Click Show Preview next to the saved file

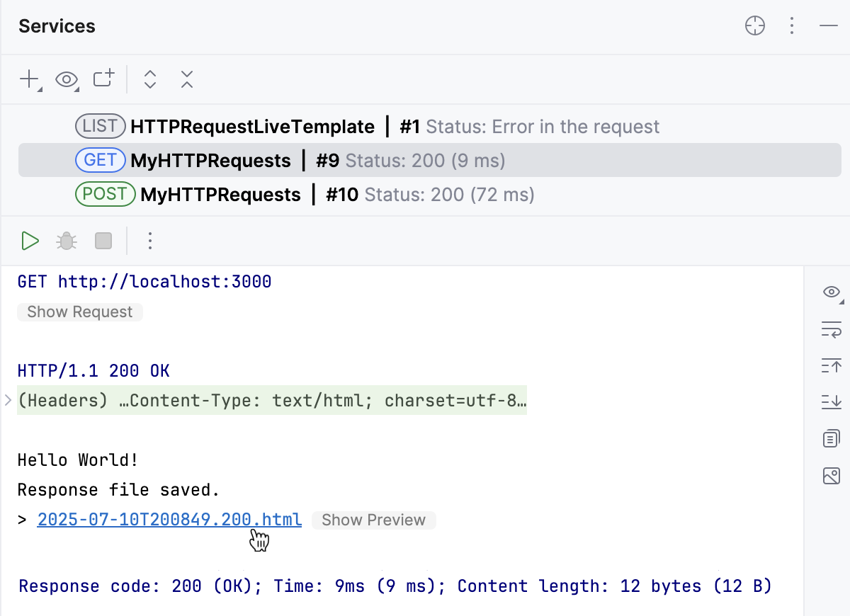pos(374,520)
